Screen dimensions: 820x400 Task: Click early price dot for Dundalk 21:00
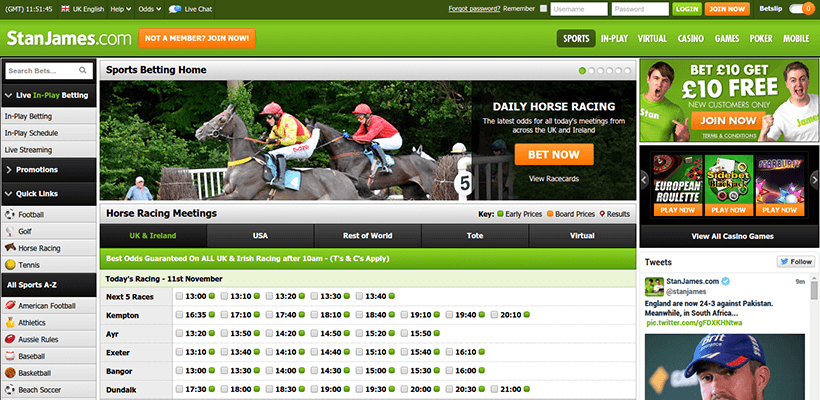[x=527, y=390]
